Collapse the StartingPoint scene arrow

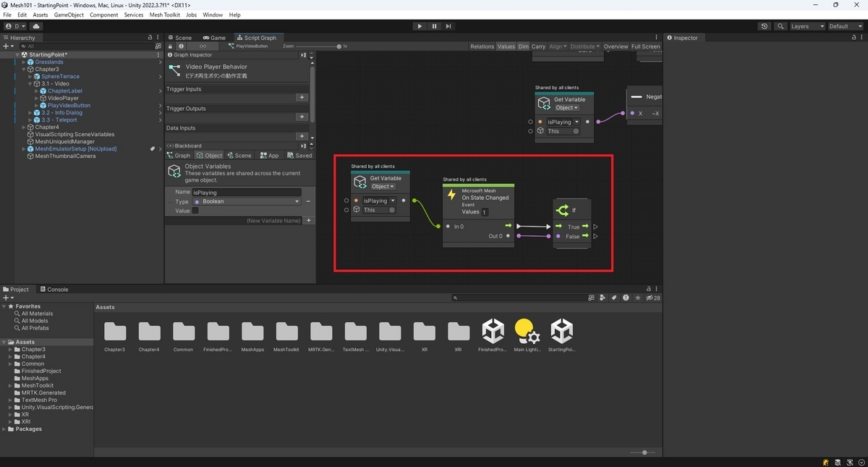click(17, 55)
